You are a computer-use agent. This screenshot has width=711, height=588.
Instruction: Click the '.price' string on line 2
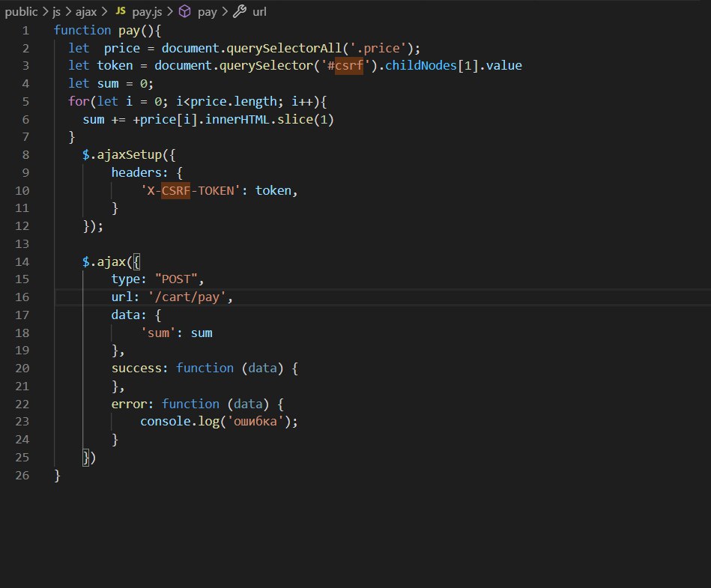point(378,48)
